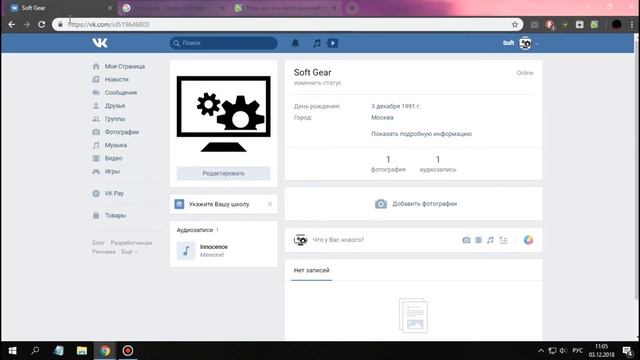Go back with browser back arrow
This screenshot has height=360, width=640.
(x=11, y=24)
